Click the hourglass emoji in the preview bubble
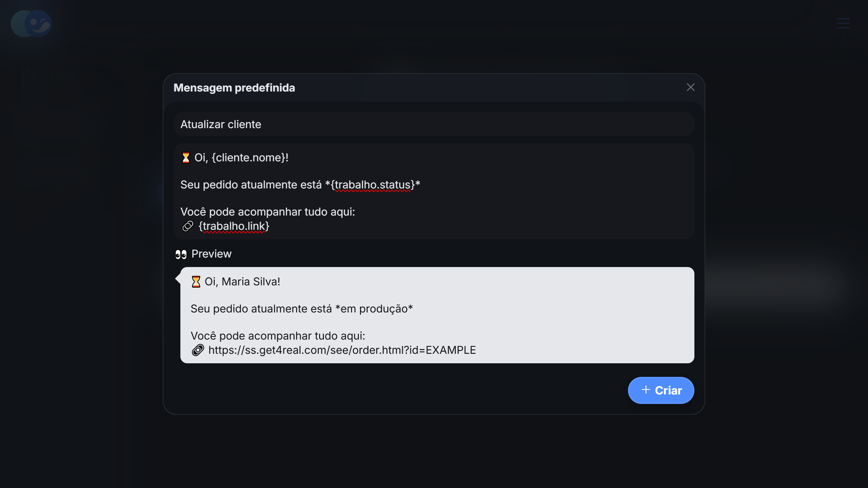868x488 pixels. (x=196, y=282)
